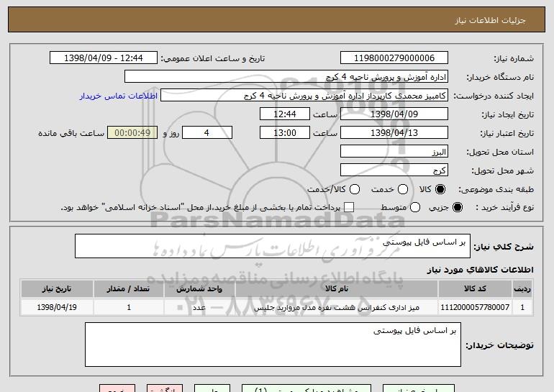The height and width of the screenshot is (392, 554).
Task: Click the تاریخ نیاز column header
Action: point(57,289)
